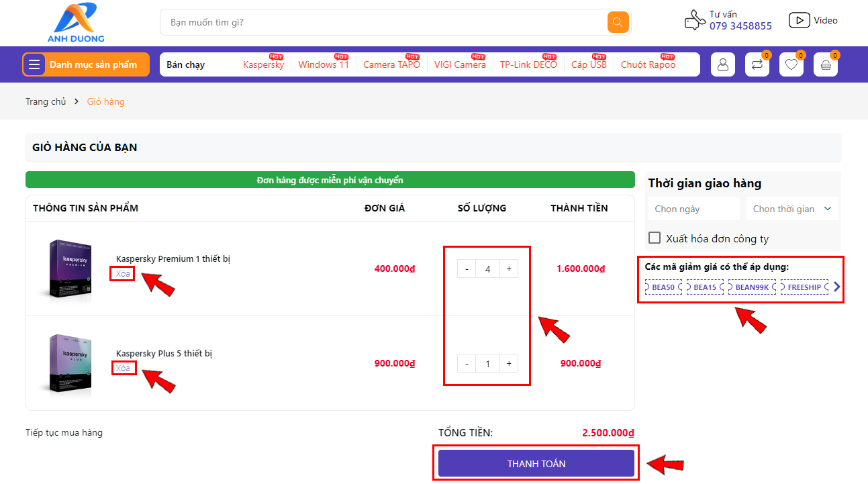868x484 pixels.
Task: Click the total amount 2.500.000₫
Action: point(608,433)
